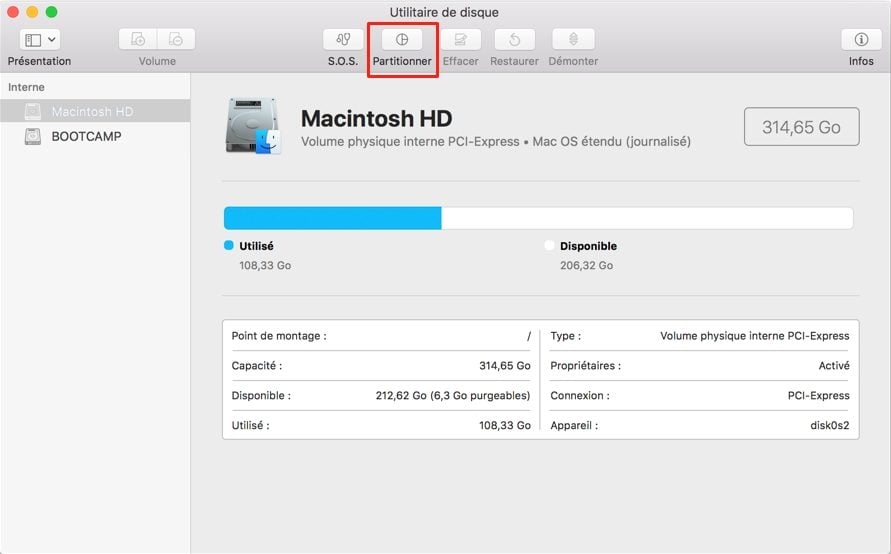Viewport: 891px width, 554px height.
Task: Click the 314,65 Go capacity box
Action: coord(801,127)
